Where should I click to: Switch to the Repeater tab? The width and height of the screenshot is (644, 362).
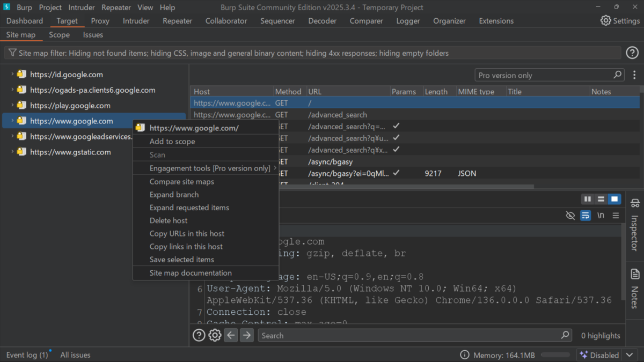pos(177,20)
